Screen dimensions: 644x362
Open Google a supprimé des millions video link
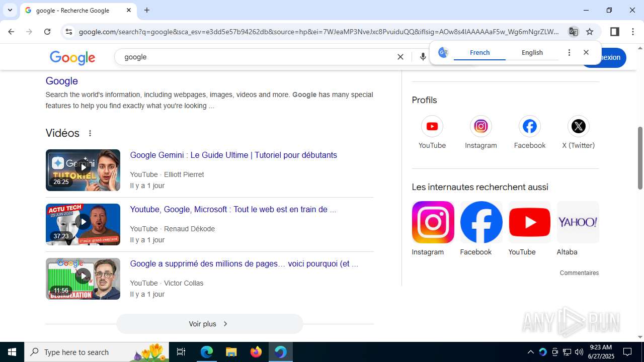pos(244,263)
